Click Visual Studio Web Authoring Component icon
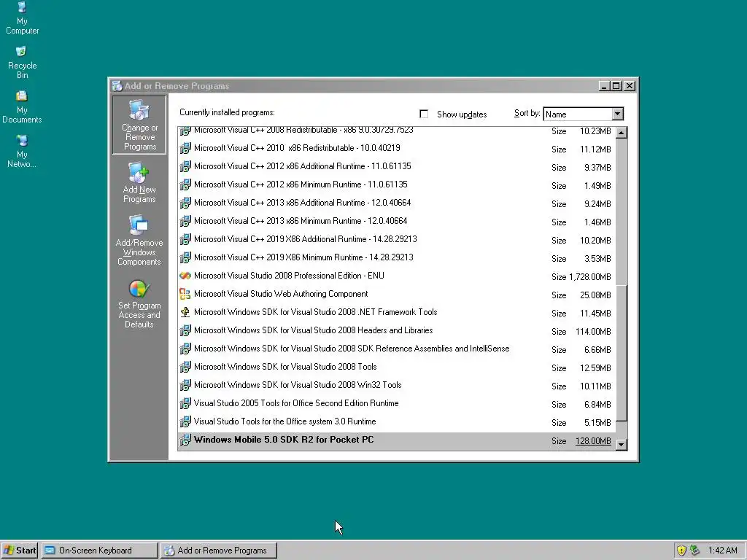The image size is (747, 560). coord(185,295)
